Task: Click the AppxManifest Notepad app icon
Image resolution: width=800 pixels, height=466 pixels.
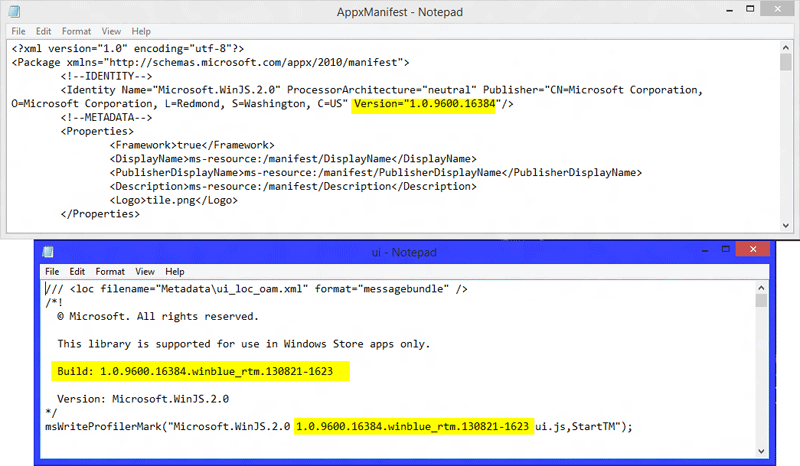Action: click(x=14, y=11)
